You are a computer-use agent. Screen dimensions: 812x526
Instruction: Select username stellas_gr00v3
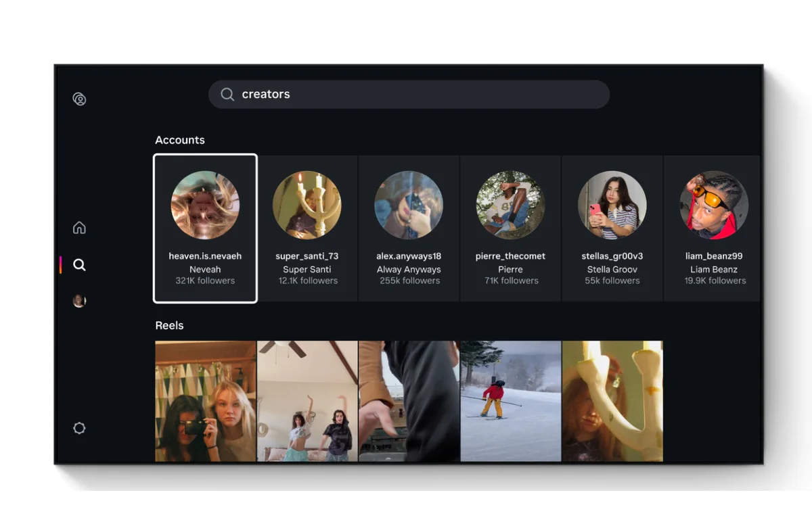tap(612, 256)
